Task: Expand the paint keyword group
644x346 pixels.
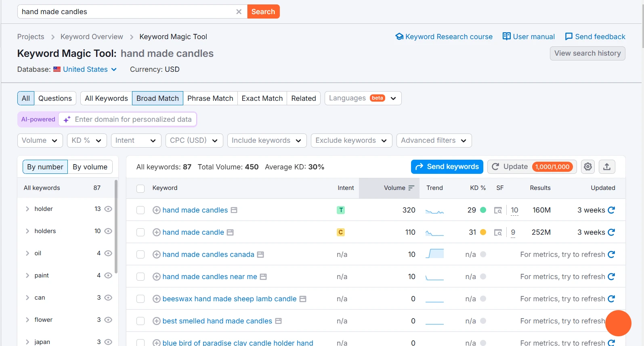Action: [27, 275]
